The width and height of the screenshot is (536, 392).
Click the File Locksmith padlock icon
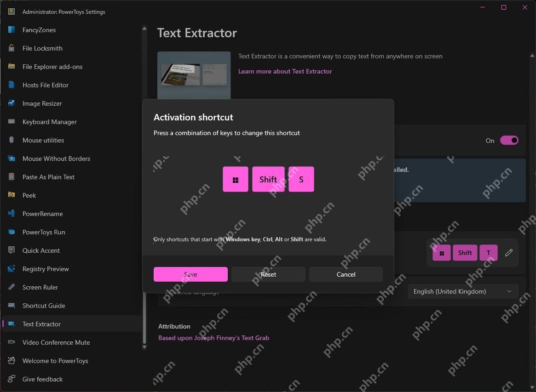click(x=12, y=48)
